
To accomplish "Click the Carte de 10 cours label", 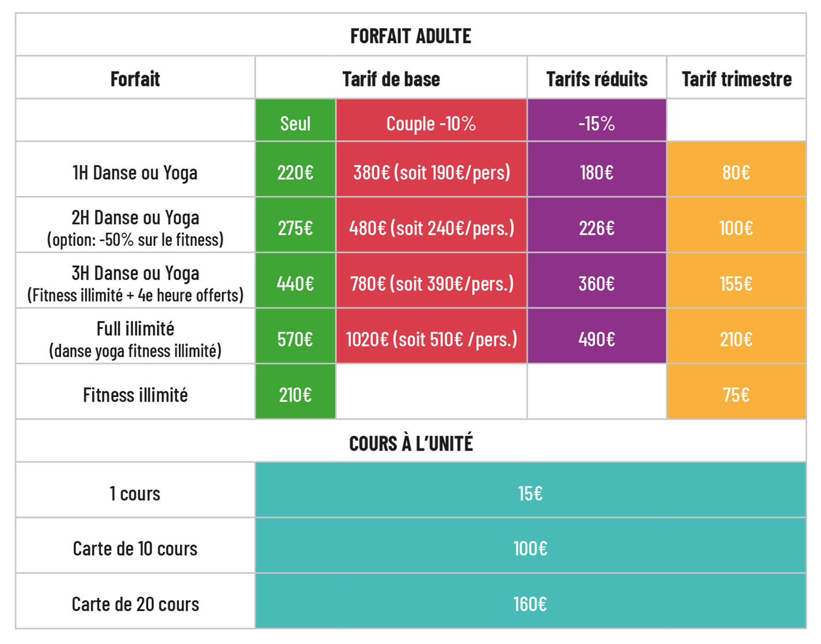I will click(x=135, y=548).
